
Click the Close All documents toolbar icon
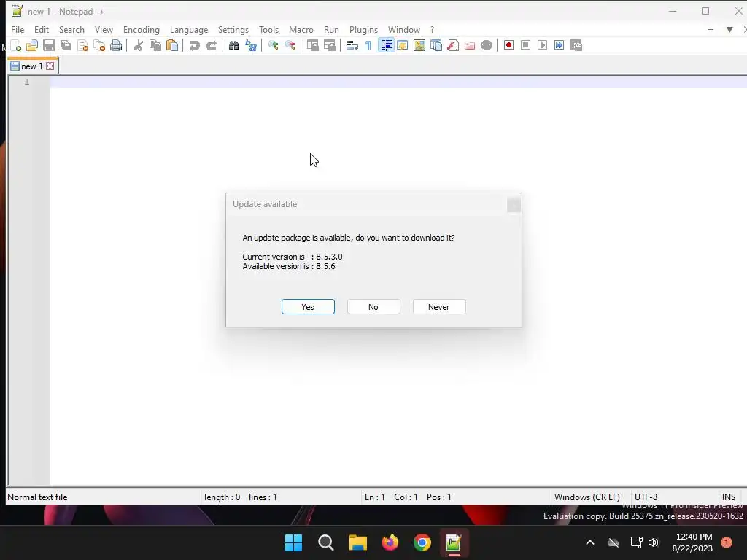click(99, 45)
